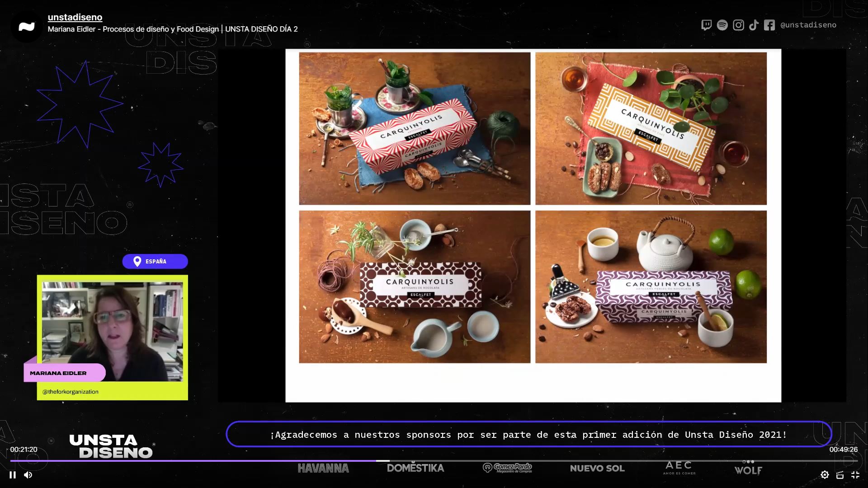Click the channel avatar logo
Viewport: 868px width, 488px height.
[x=26, y=27]
